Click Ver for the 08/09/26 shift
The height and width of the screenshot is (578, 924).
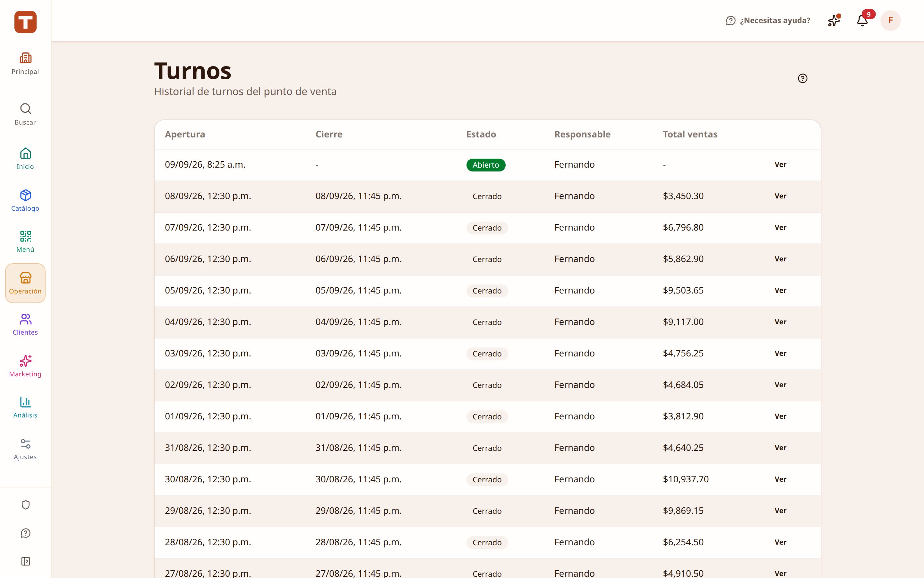(781, 196)
